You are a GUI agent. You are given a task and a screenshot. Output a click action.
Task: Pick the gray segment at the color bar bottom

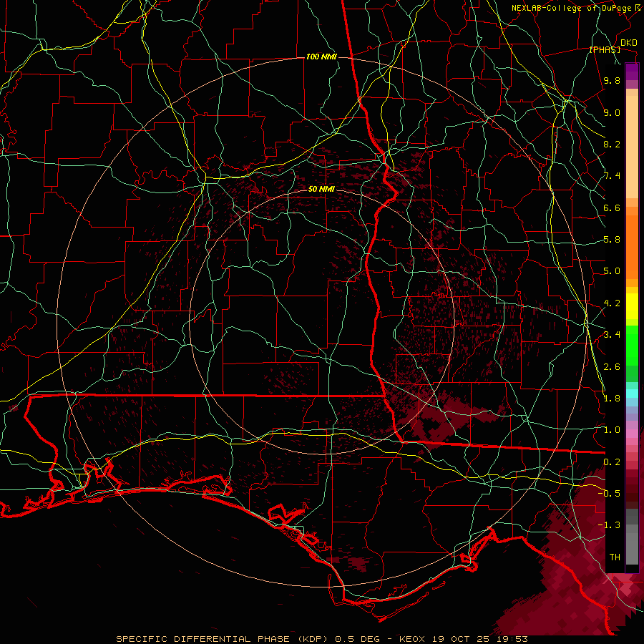point(632,546)
